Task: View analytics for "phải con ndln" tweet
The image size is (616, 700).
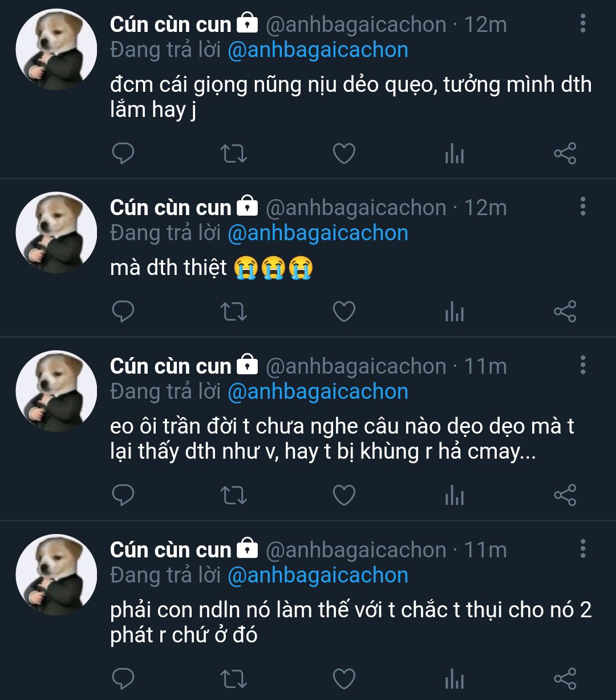Action: [454, 679]
